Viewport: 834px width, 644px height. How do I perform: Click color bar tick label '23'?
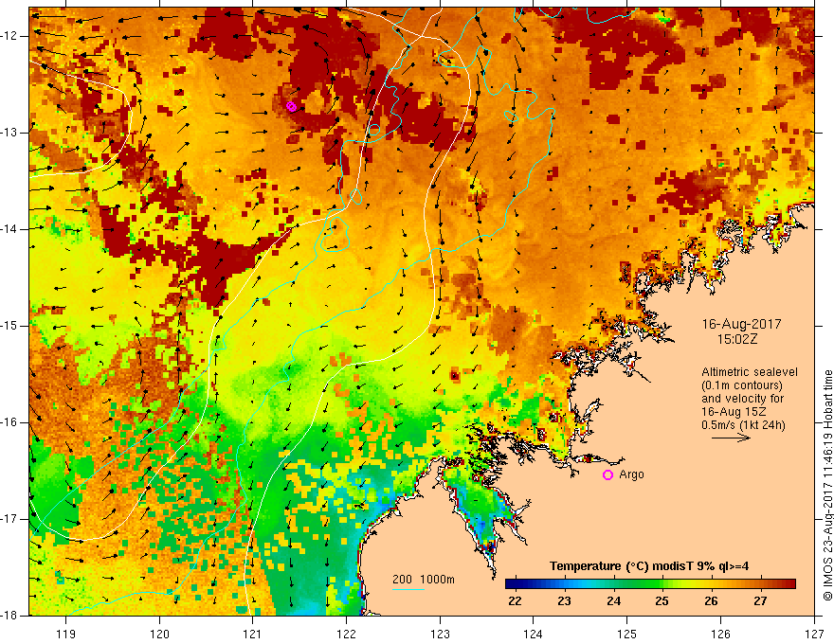point(564,601)
